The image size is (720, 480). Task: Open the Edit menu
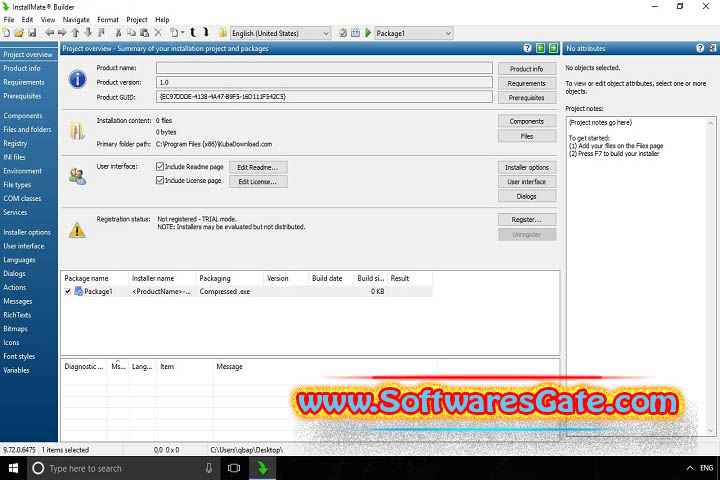click(x=27, y=20)
